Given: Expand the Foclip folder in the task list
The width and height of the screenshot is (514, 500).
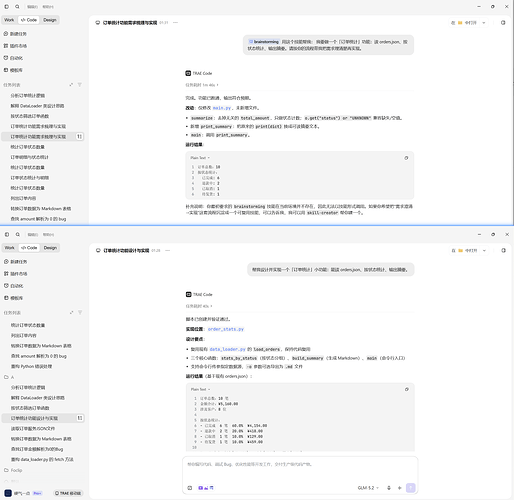Looking at the screenshot, I should click(x=13, y=470).
